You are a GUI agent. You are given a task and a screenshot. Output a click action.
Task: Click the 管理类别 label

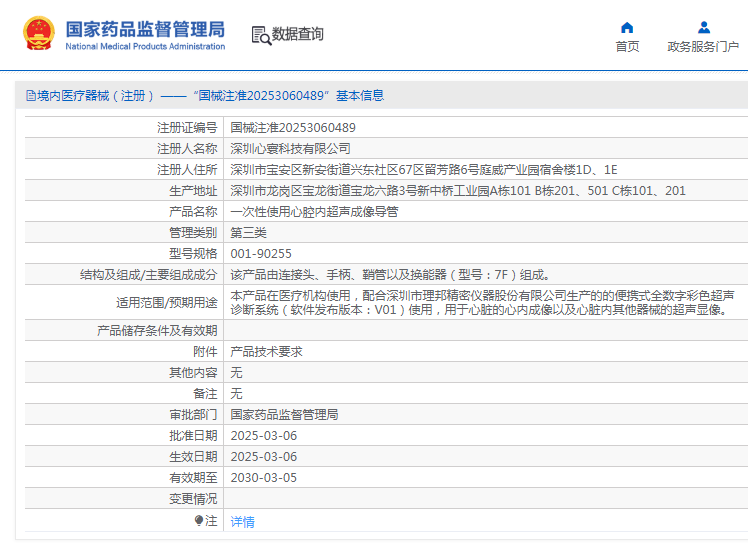(193, 232)
